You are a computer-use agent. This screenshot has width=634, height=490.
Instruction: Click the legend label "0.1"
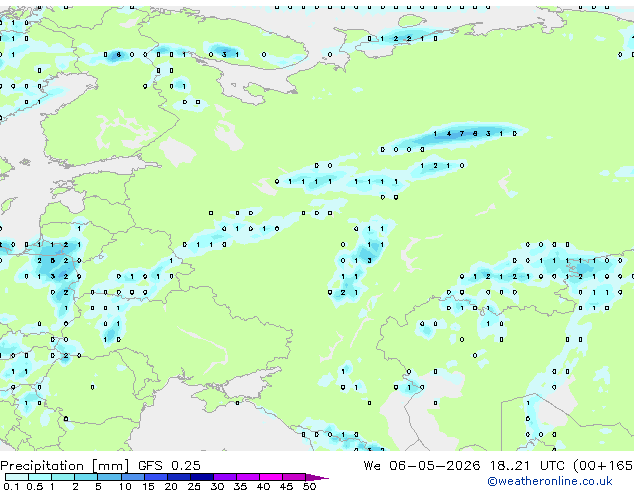tap(11, 486)
